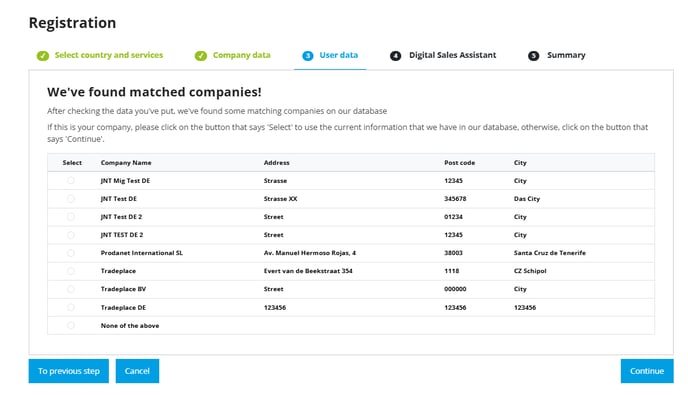Choose the Prodanet International SL radio button
Viewport: 688px width, 395px height.
pyautogui.click(x=71, y=253)
